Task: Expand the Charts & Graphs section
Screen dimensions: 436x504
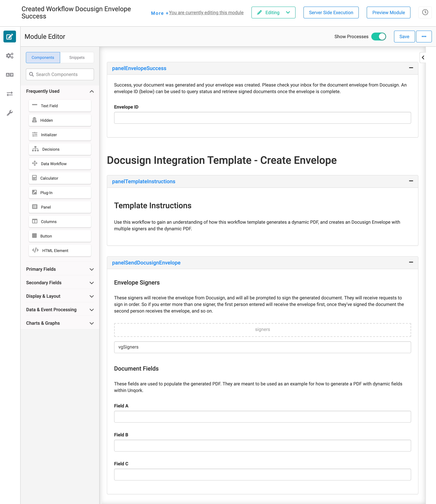Action: pyautogui.click(x=92, y=323)
